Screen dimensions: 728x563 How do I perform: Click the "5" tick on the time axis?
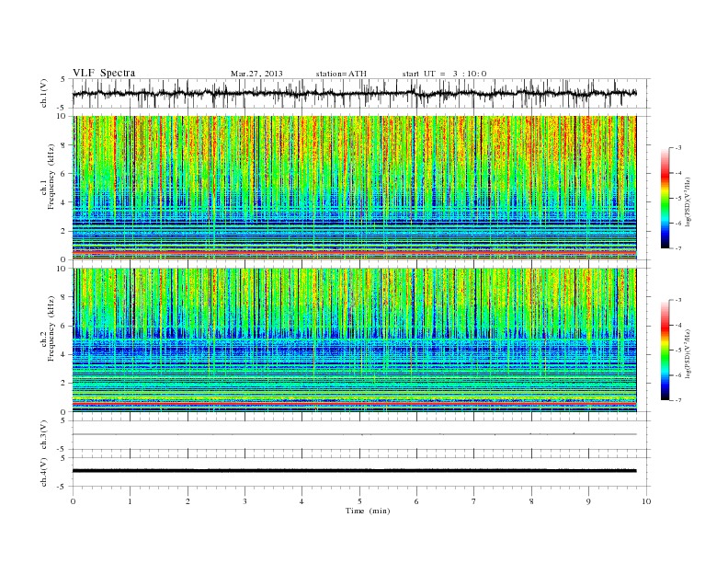click(359, 501)
